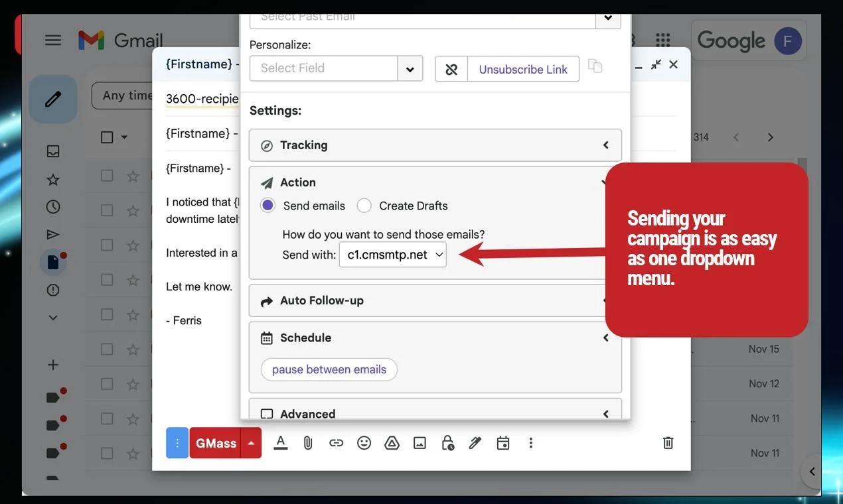Image resolution: width=843 pixels, height=504 pixels.
Task: Click pause between emails pill
Action: 329,369
